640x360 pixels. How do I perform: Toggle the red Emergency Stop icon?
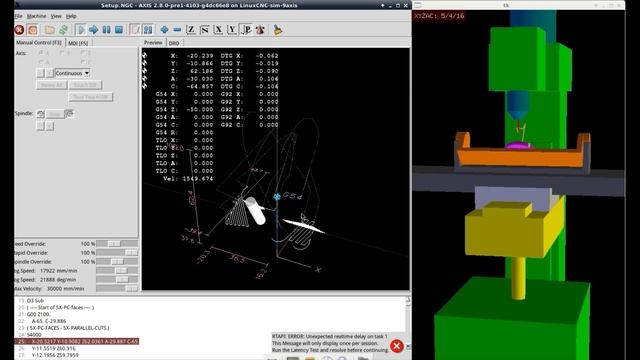pyautogui.click(x=19, y=30)
